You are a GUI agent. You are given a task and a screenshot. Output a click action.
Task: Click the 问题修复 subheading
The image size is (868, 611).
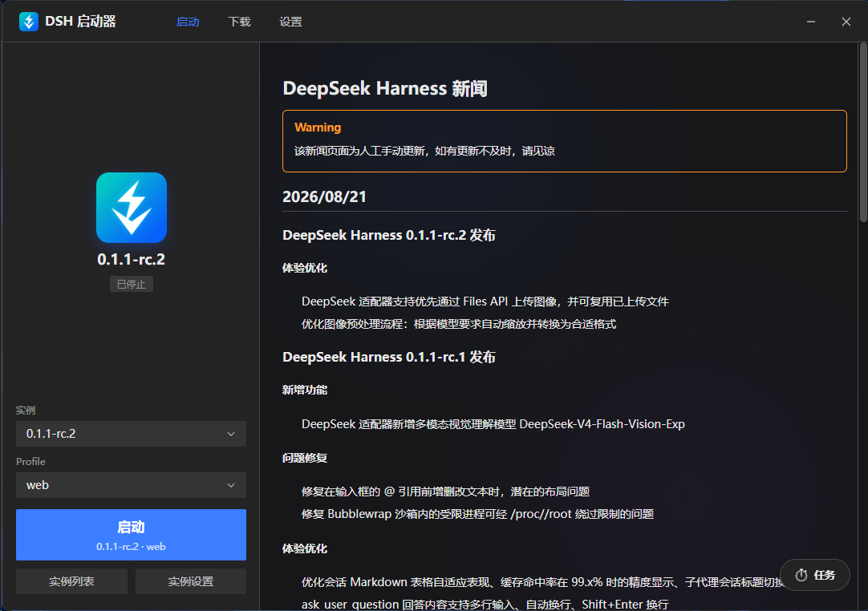(305, 459)
